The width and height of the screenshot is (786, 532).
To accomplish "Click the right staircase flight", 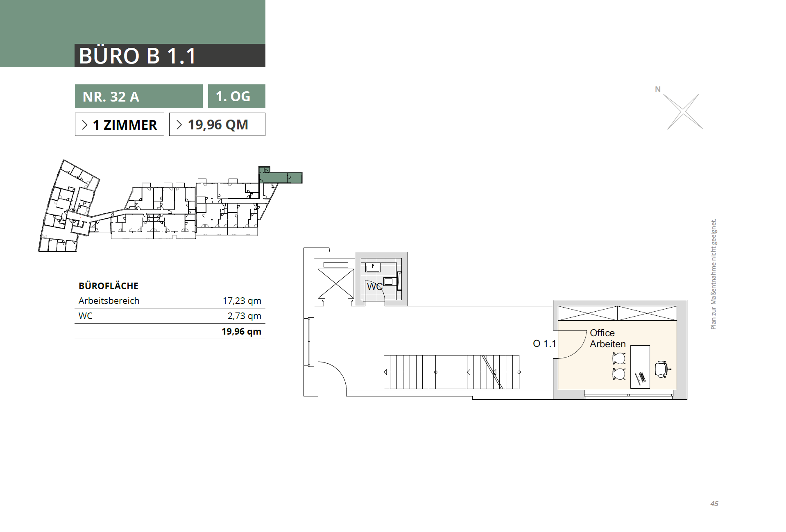I will coord(493,372).
